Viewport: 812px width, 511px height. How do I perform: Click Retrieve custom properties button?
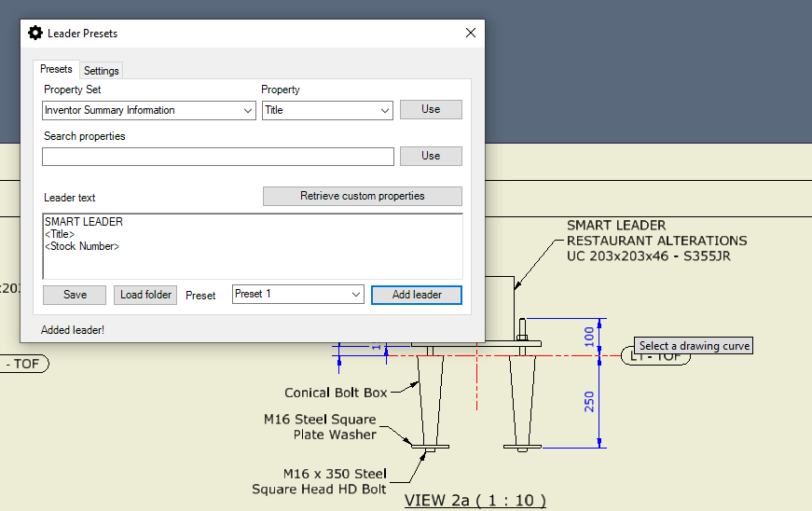[x=363, y=196]
